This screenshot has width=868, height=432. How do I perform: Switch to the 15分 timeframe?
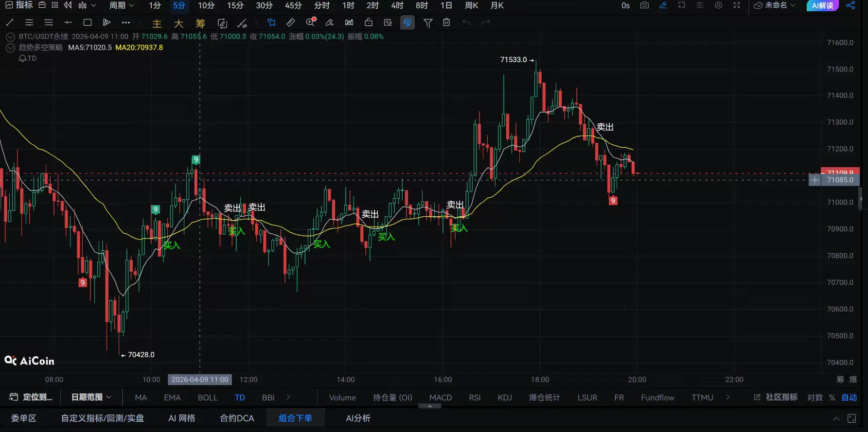coord(235,5)
